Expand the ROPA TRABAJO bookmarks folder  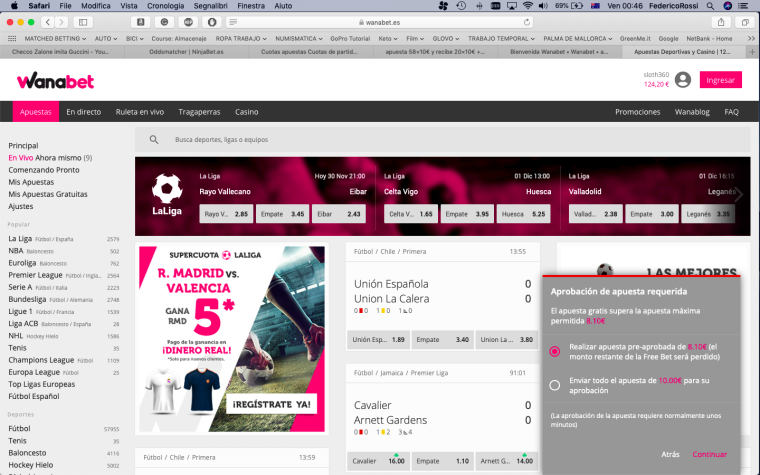(241, 38)
